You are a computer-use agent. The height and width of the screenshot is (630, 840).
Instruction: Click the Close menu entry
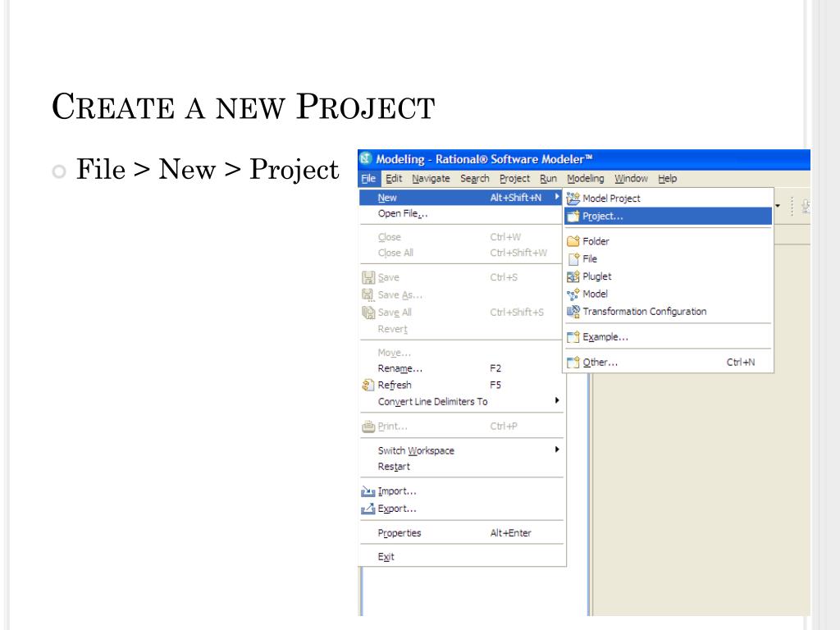[461, 237]
